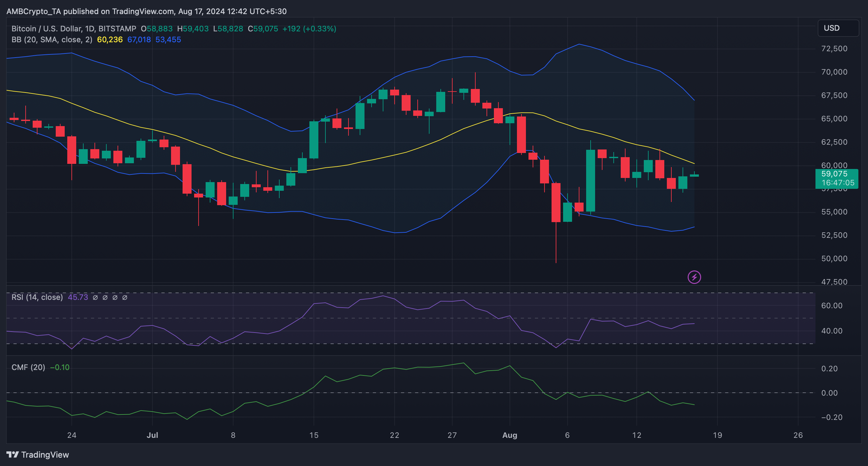The image size is (868, 466).
Task: Select the RSI (14, close) indicator legend
Action: (37, 297)
